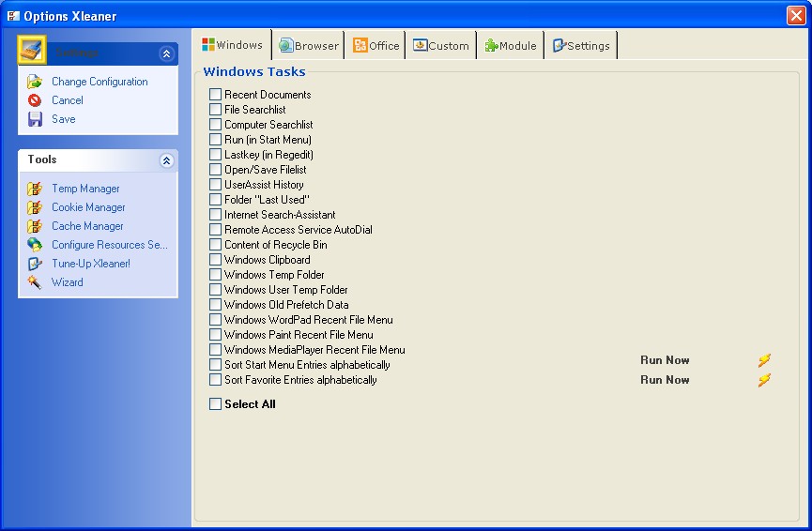Image resolution: width=812 pixels, height=531 pixels.
Task: Click Run Now for Sort Favorite Entries
Action: click(x=665, y=380)
